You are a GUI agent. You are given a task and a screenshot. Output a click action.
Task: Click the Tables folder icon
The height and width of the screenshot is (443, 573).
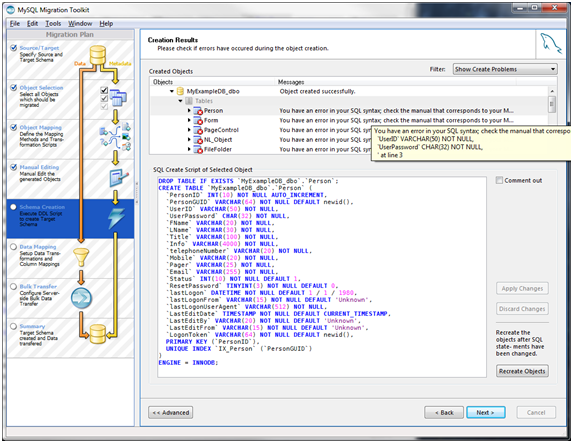[189, 101]
